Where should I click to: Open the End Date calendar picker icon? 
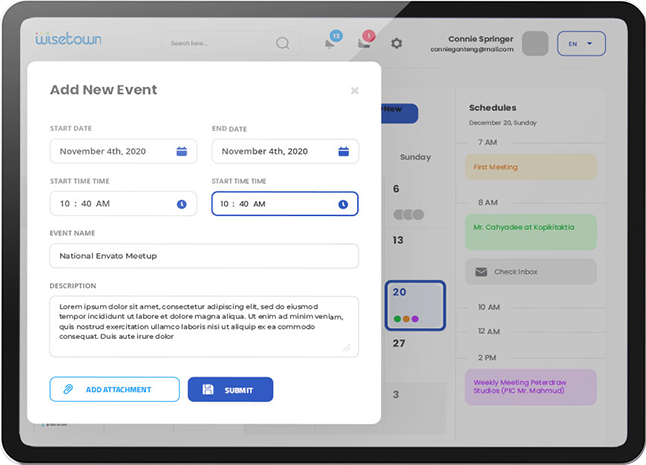344,151
